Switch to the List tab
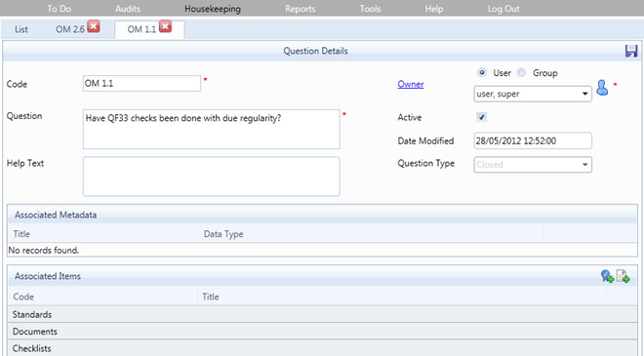The image size is (644, 356). click(x=21, y=29)
